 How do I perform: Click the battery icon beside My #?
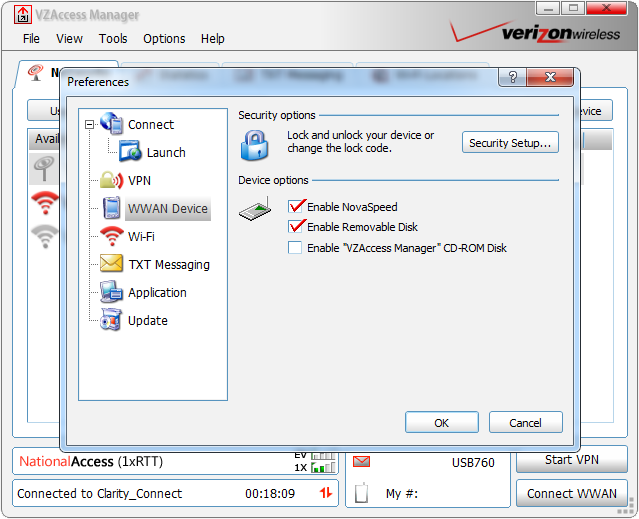coord(361,493)
